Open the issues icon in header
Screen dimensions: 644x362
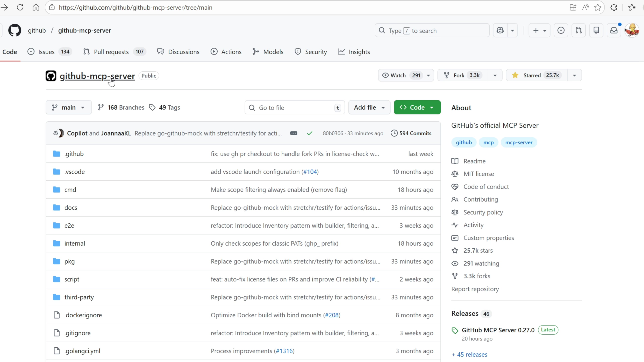(x=561, y=31)
